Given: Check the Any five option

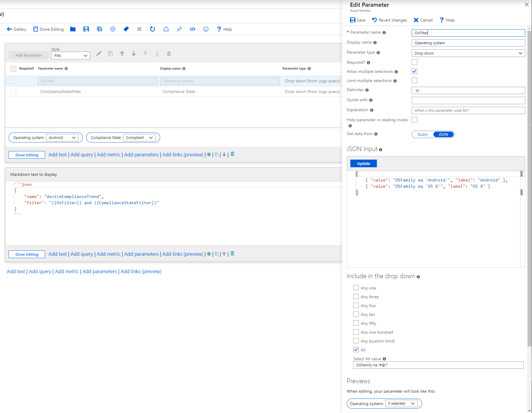Looking at the screenshot, I should point(356,306).
